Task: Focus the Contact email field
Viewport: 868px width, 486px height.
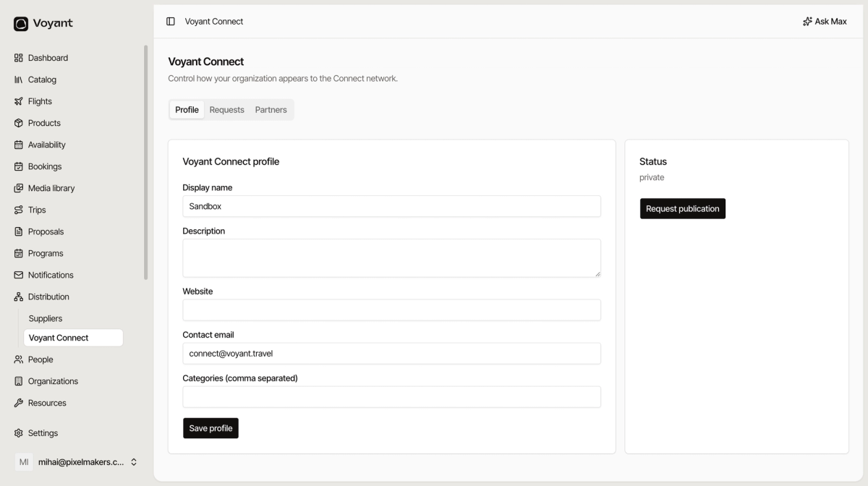Action: pos(391,354)
